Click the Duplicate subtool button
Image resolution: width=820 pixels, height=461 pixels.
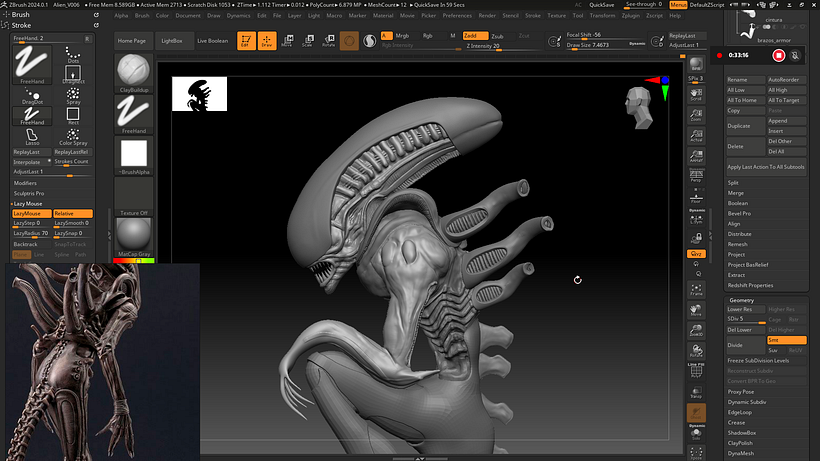(746, 126)
